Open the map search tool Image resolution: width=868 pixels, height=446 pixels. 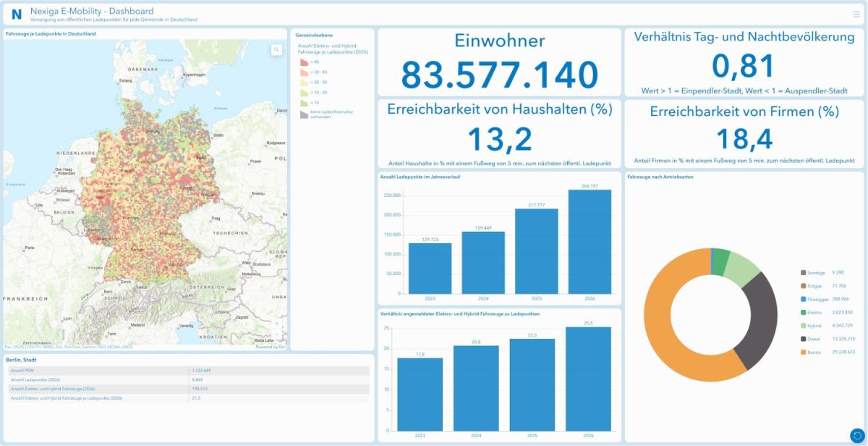tap(276, 50)
